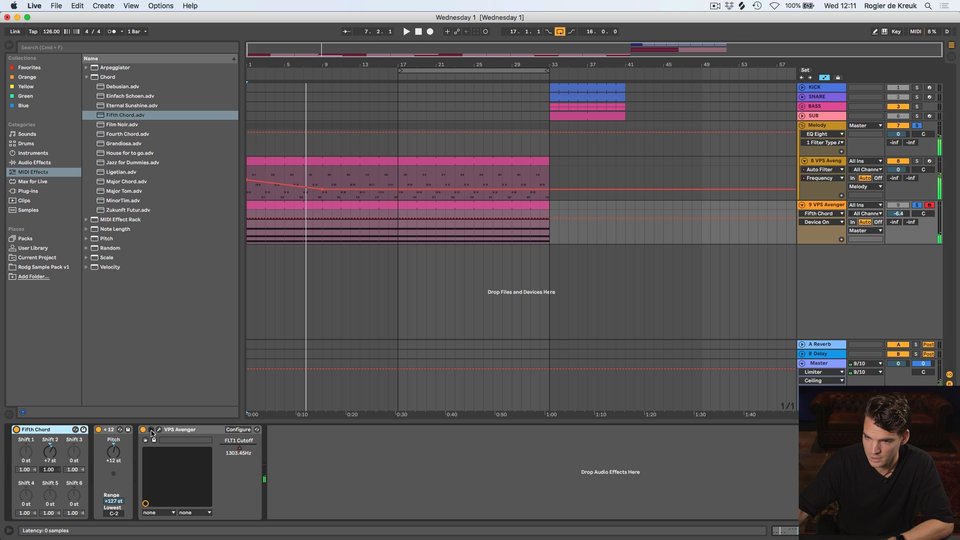
Task: Open the 1 Bar quantization menu
Action: [137, 31]
